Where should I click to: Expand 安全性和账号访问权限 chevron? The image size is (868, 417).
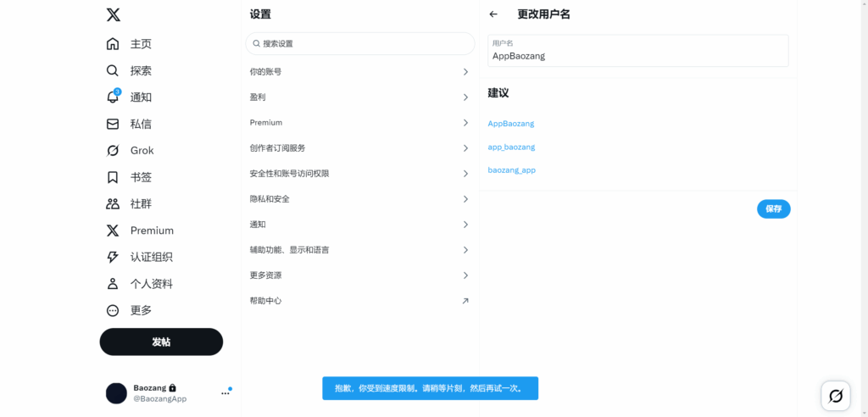(x=465, y=174)
